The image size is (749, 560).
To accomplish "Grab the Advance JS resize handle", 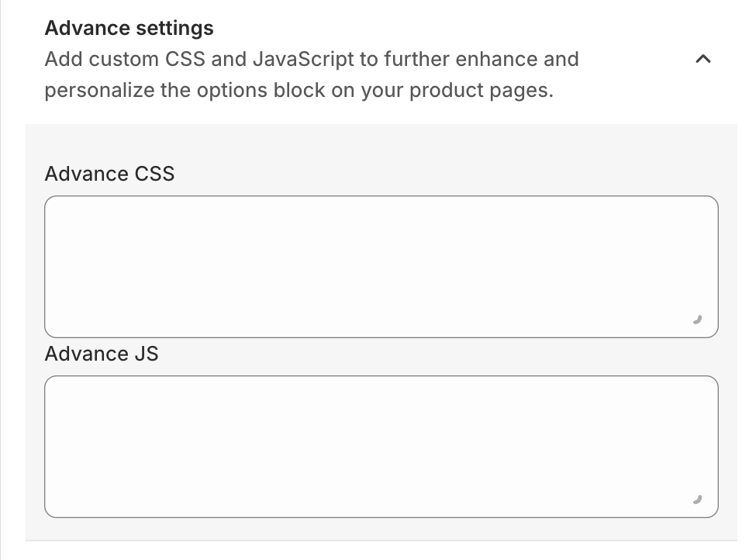I will coord(698,499).
